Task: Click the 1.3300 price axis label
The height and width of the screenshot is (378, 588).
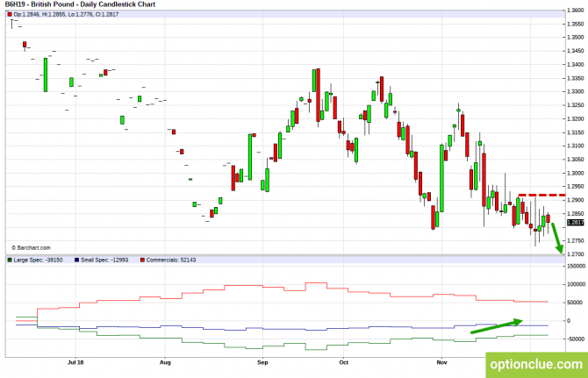Action: pyautogui.click(x=576, y=92)
